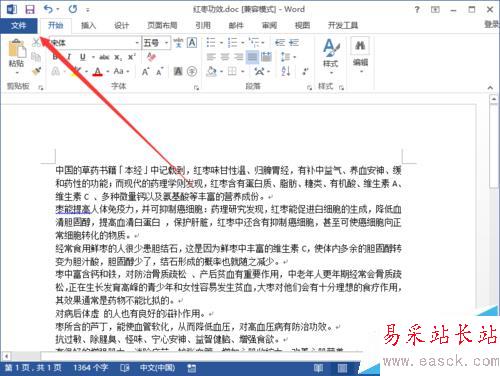
Task: Open the 文件 (File) tab
Action: [x=19, y=25]
